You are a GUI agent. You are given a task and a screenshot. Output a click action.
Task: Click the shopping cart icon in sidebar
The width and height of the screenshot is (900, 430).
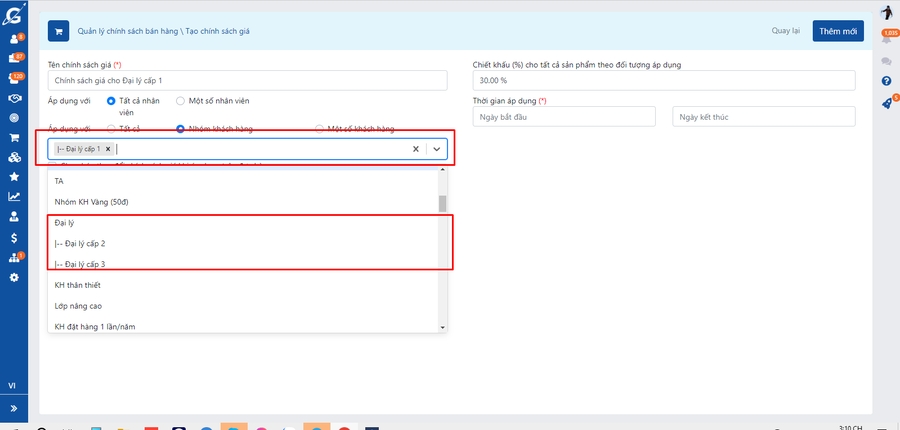pos(14,137)
